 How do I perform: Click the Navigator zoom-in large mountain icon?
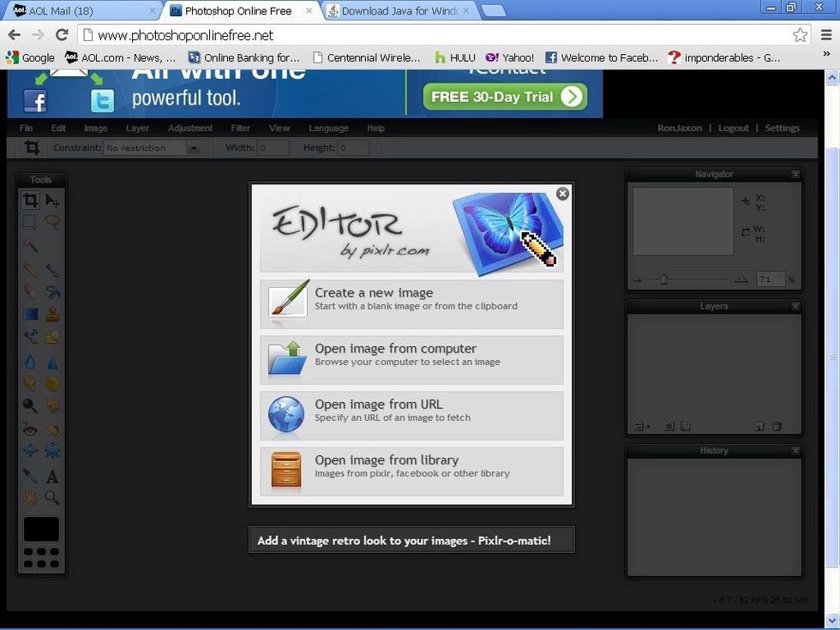coord(741,279)
